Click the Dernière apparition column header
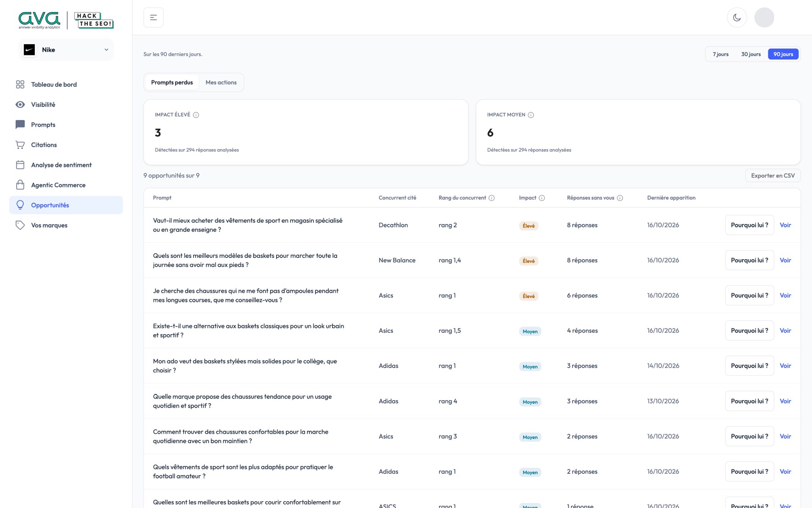The height and width of the screenshot is (508, 812). (x=671, y=198)
